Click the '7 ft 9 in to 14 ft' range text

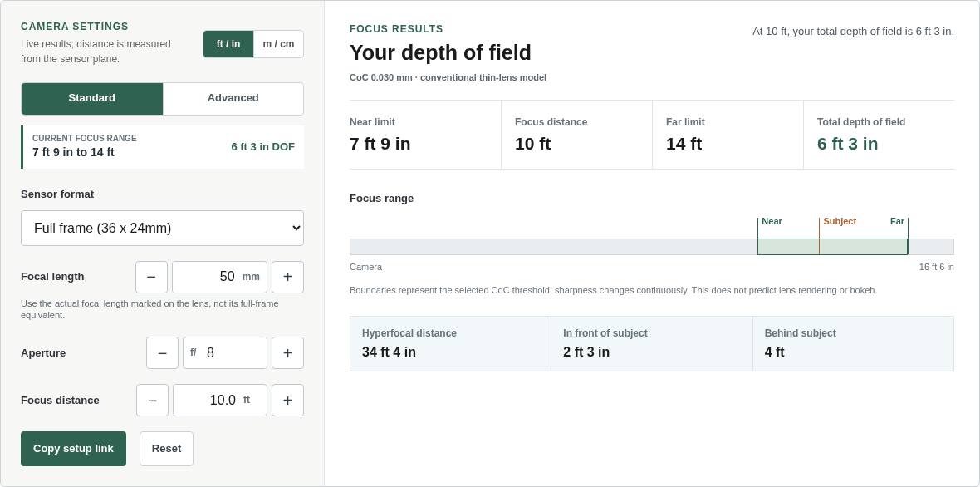click(73, 152)
